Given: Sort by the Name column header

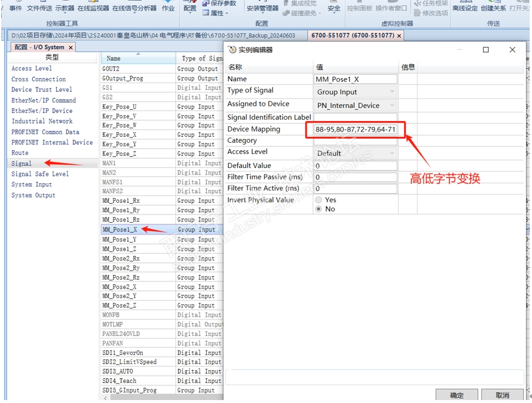Looking at the screenshot, I should (x=138, y=58).
